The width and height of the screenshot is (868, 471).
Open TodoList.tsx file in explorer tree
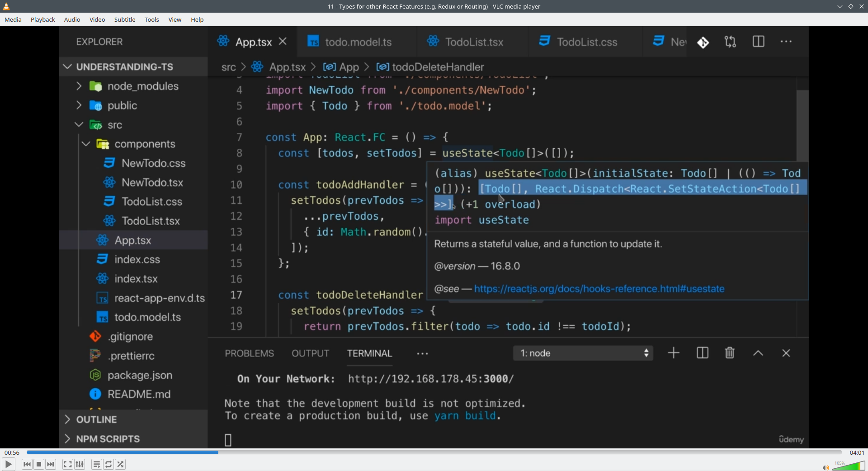tap(133, 221)
